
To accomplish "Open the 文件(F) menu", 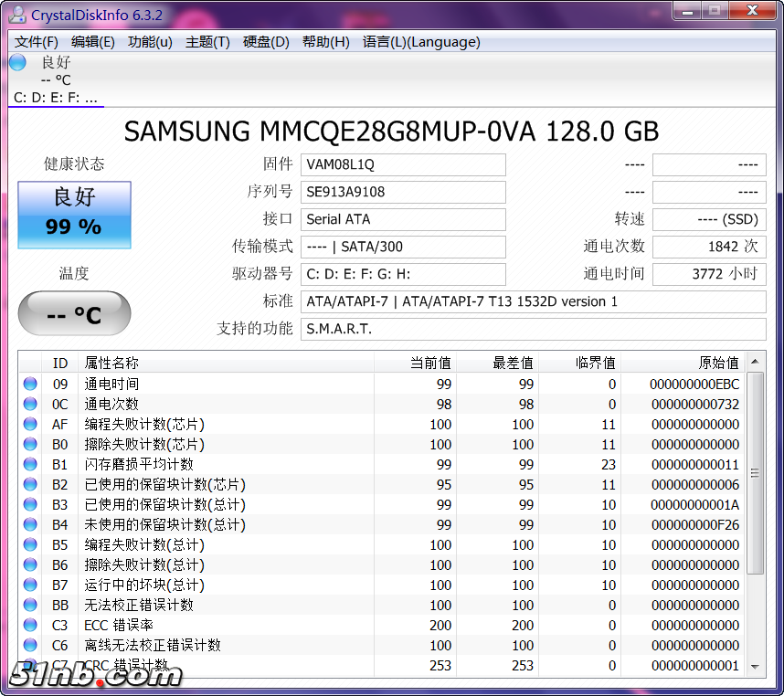I will 37,42.
